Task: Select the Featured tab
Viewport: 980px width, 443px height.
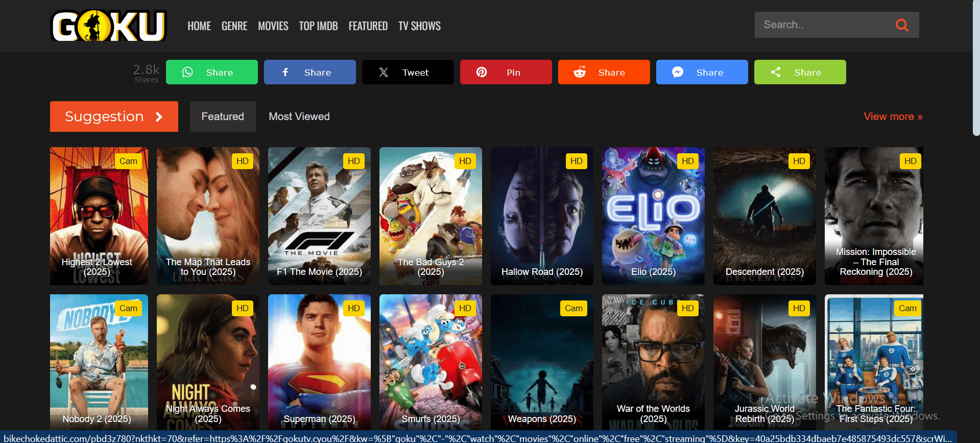Action: pos(223,116)
